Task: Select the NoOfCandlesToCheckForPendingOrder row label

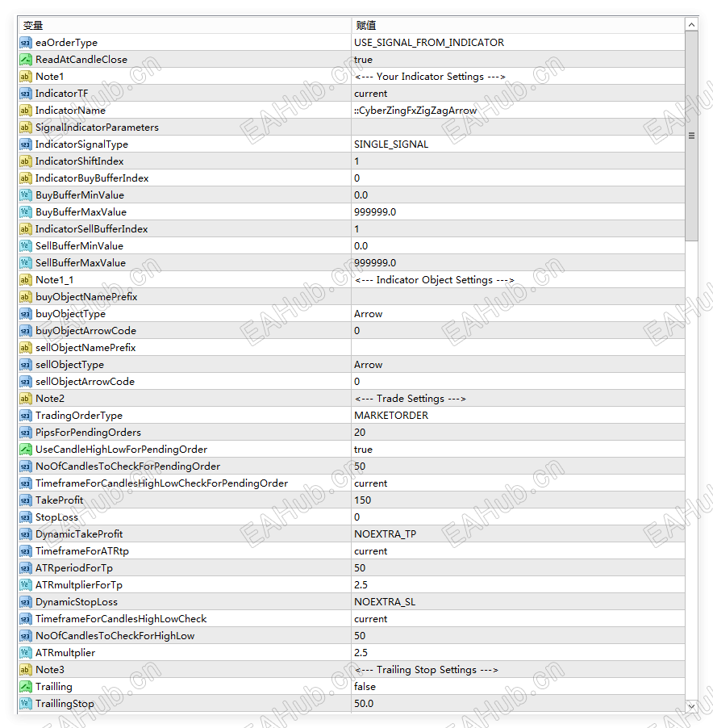Action: [x=128, y=467]
